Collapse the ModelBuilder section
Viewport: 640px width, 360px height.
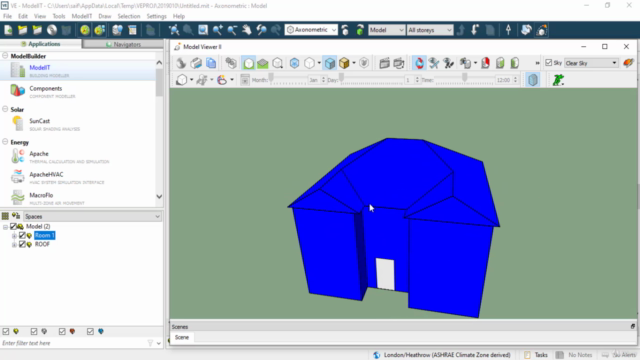[x=5, y=56]
